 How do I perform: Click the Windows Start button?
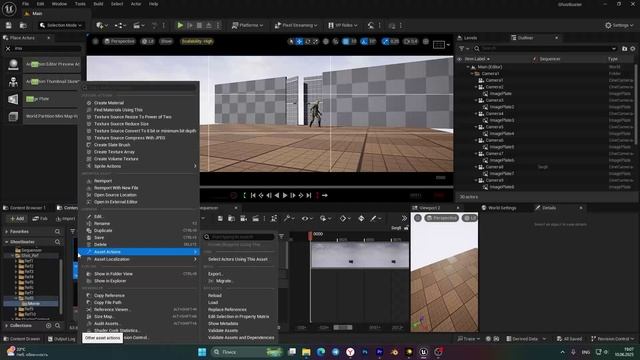tap(202, 352)
